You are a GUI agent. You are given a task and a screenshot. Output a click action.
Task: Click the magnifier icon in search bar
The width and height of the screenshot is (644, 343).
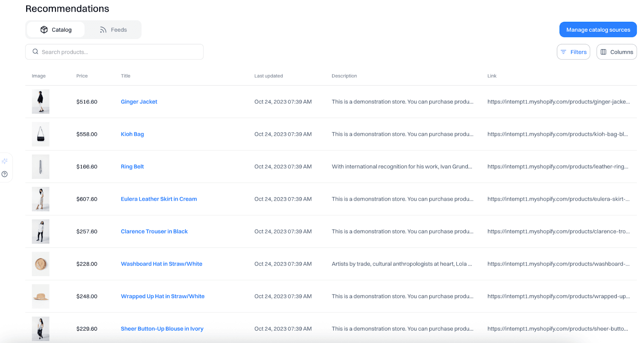point(35,52)
